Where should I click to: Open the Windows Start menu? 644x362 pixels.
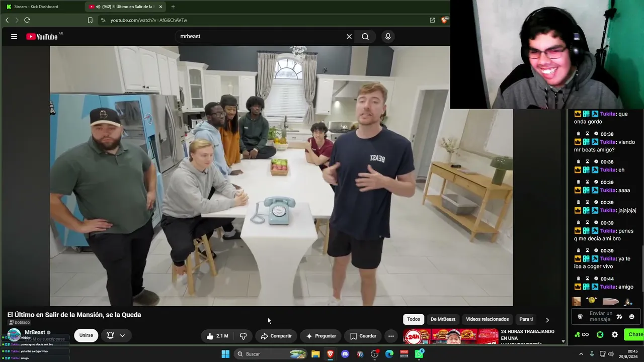(x=225, y=354)
